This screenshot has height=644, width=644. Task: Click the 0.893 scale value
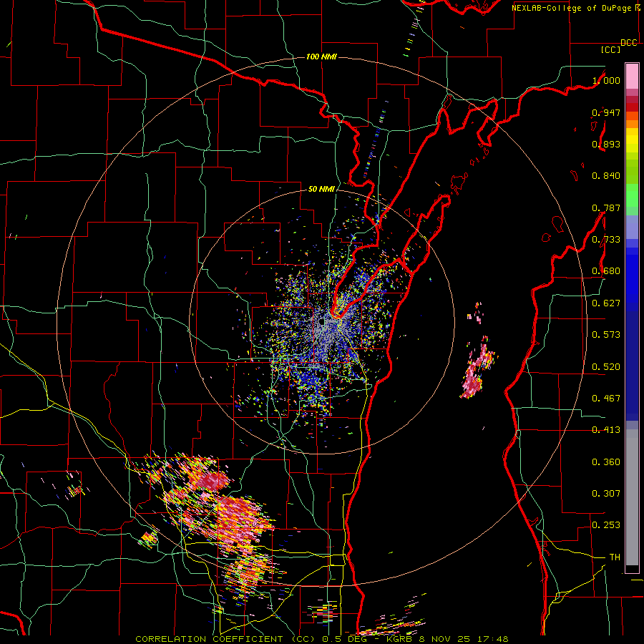coord(606,144)
